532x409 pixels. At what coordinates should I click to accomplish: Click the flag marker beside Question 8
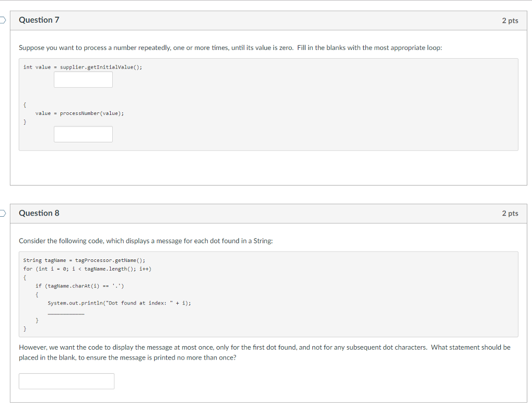[x=2, y=213]
